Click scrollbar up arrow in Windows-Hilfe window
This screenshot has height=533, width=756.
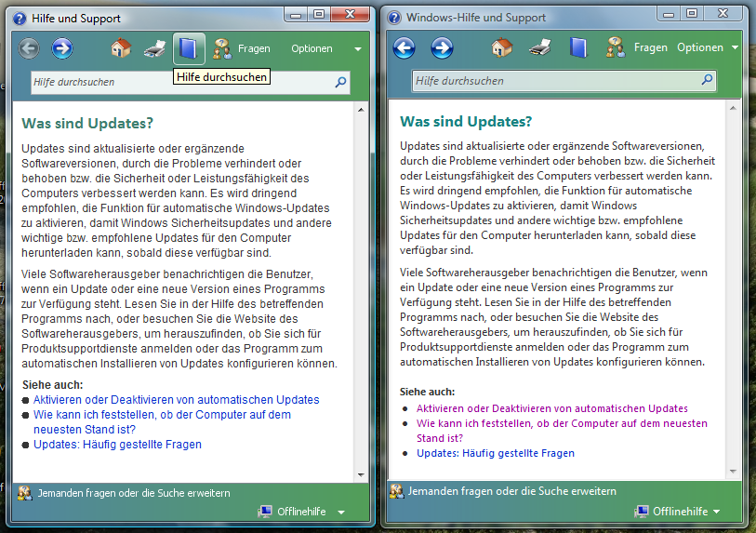(733, 108)
